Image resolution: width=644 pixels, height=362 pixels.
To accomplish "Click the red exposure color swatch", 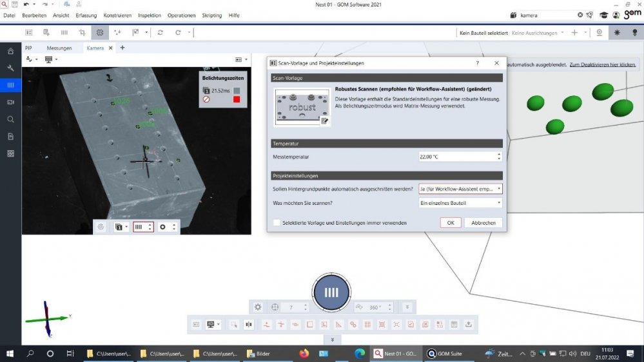I will coord(237,99).
